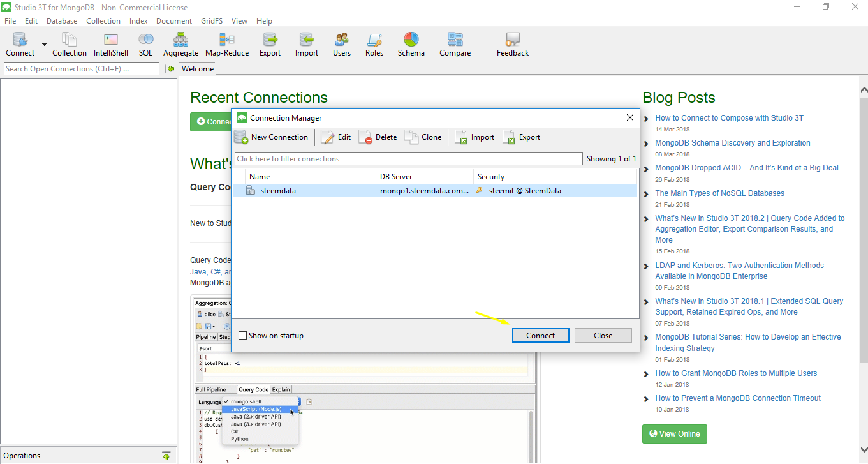Click the Export toolbar icon

pyautogui.click(x=270, y=45)
